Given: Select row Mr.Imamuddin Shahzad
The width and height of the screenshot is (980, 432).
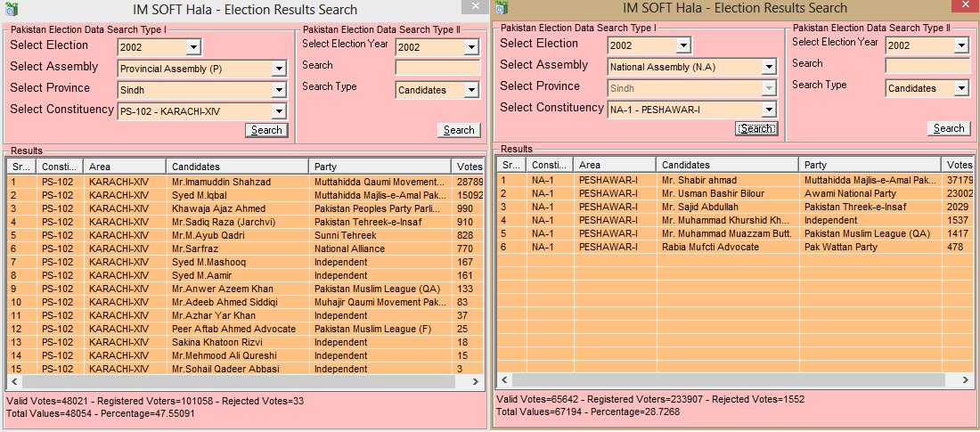Looking at the screenshot, I should point(246,182).
